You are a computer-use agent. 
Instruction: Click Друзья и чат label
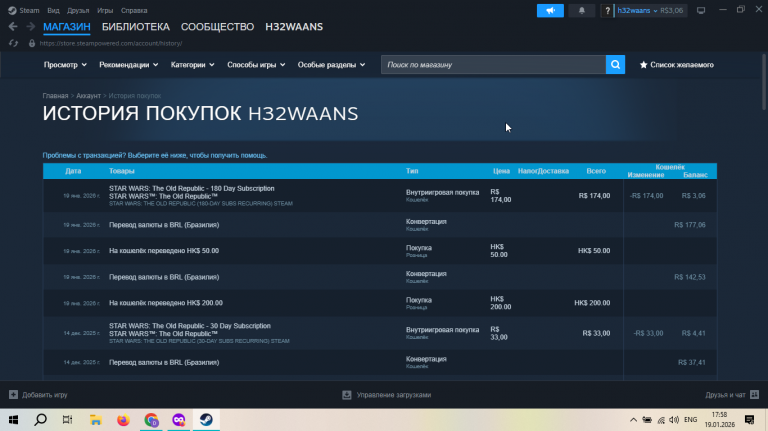(x=725, y=395)
